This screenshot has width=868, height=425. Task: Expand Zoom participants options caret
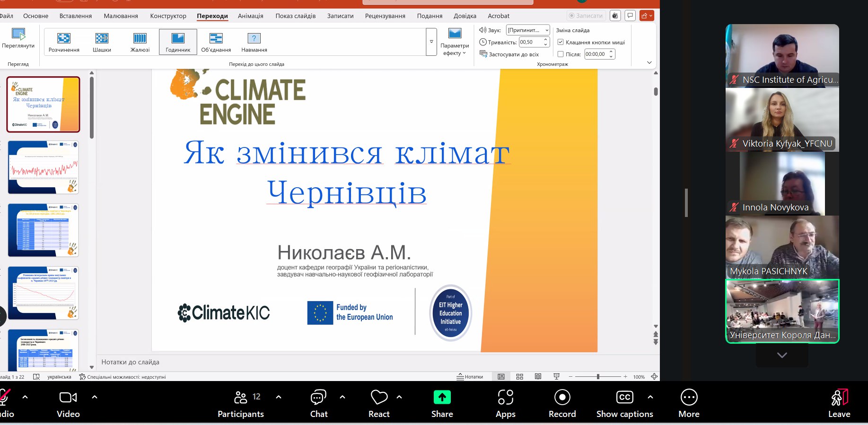coord(279,397)
